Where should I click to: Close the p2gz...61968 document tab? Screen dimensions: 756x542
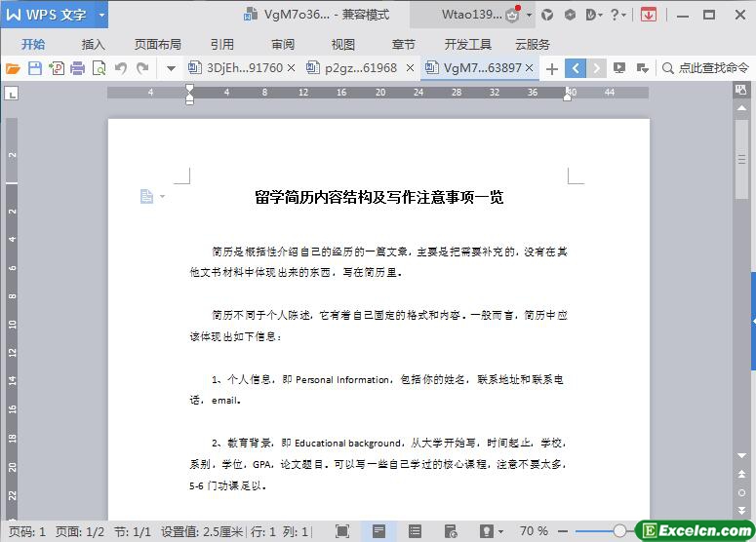[x=410, y=68]
